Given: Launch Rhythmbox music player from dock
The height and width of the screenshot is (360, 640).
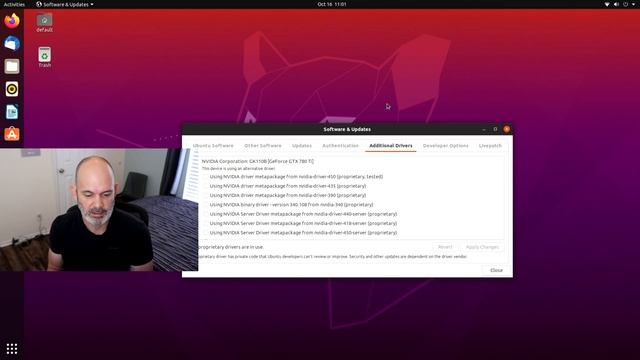Looking at the screenshot, I should click(12, 89).
